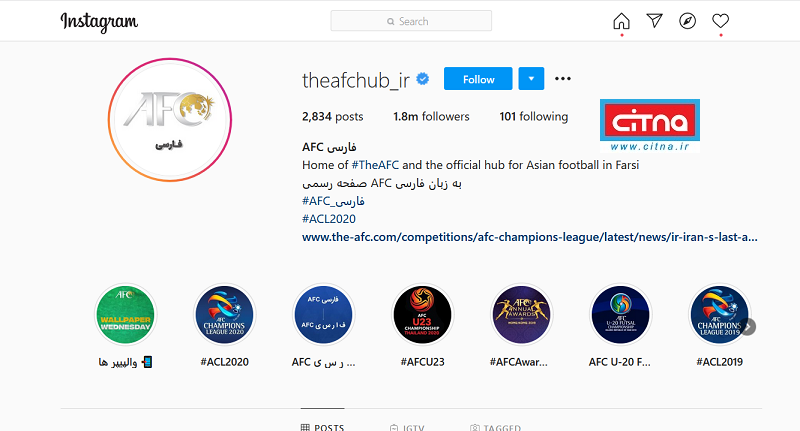The image size is (800, 431).
Task: Switch to the IGTV tab
Action: 407,426
